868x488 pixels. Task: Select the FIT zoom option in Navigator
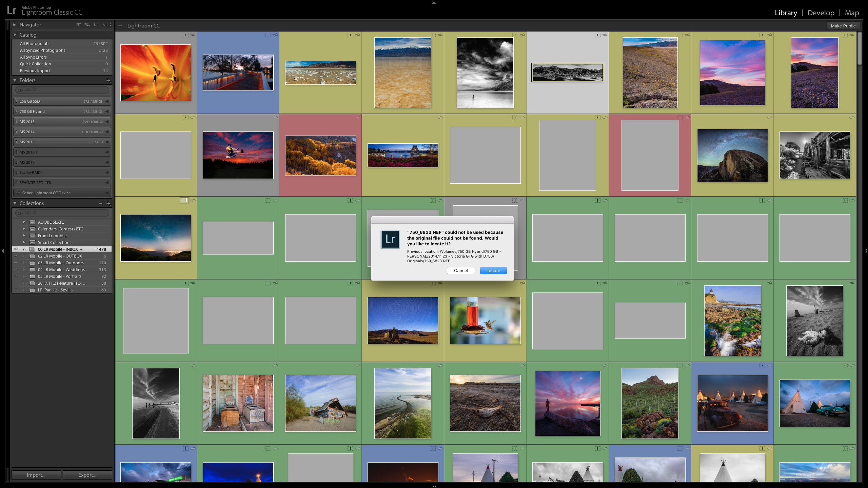[x=78, y=24]
